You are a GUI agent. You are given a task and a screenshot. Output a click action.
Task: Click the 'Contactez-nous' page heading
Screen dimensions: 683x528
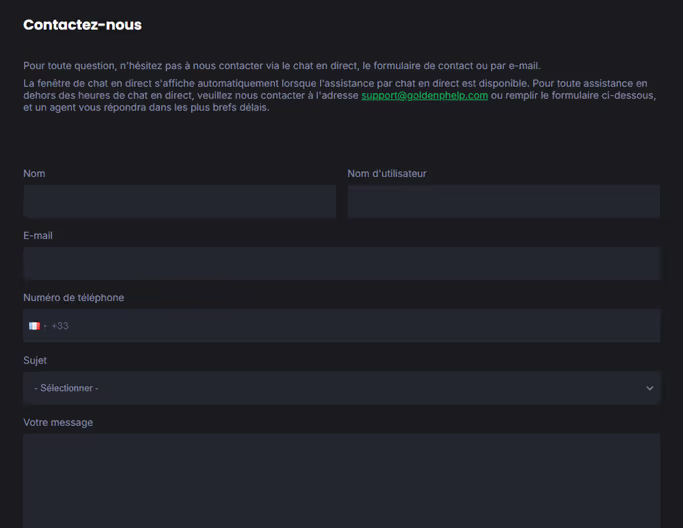(x=82, y=25)
